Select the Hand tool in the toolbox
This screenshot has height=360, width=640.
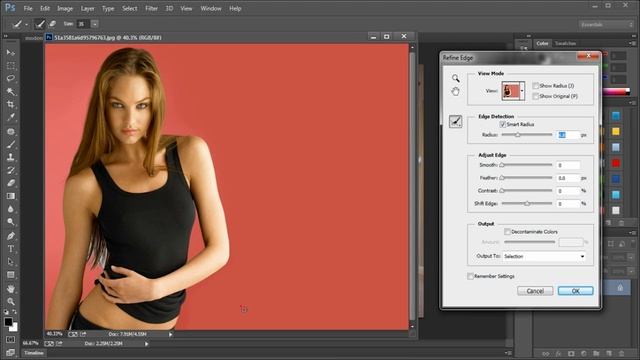pyautogui.click(x=11, y=289)
